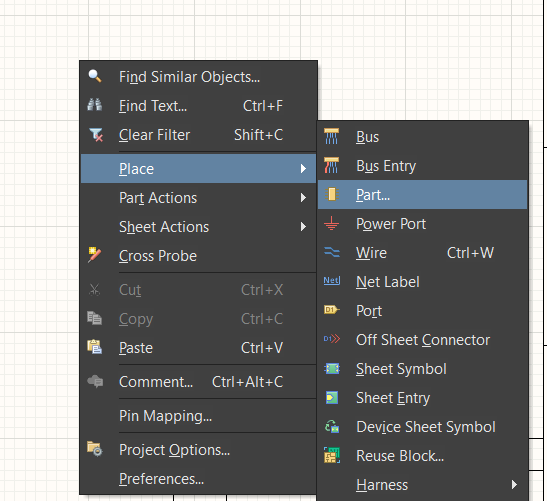Expand the Part Actions submenu arrow
Screen dimensions: 547x501
303,198
